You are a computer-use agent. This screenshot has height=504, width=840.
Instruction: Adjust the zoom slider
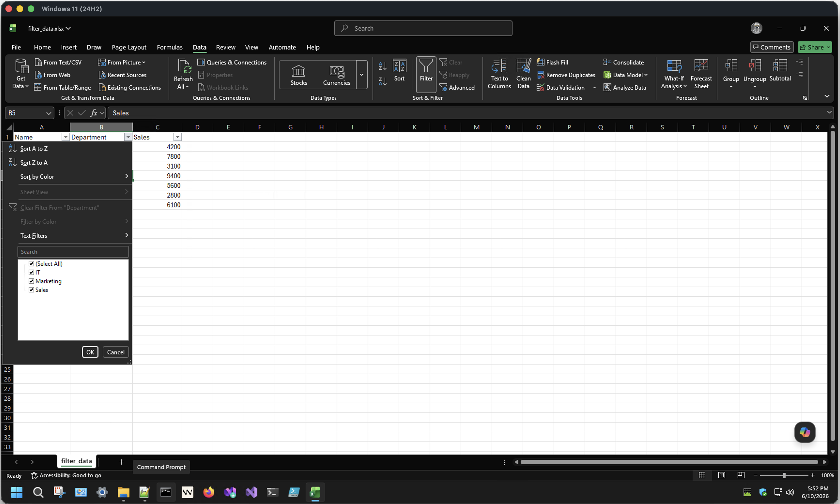click(x=784, y=475)
